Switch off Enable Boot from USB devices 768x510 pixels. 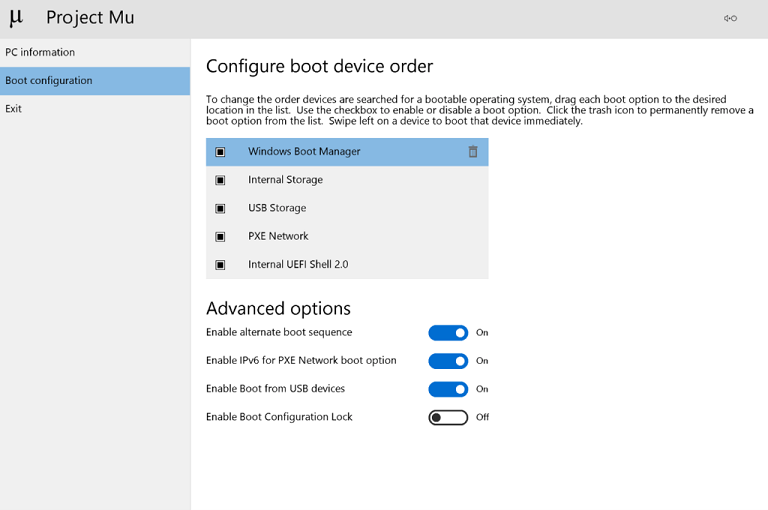[448, 389]
